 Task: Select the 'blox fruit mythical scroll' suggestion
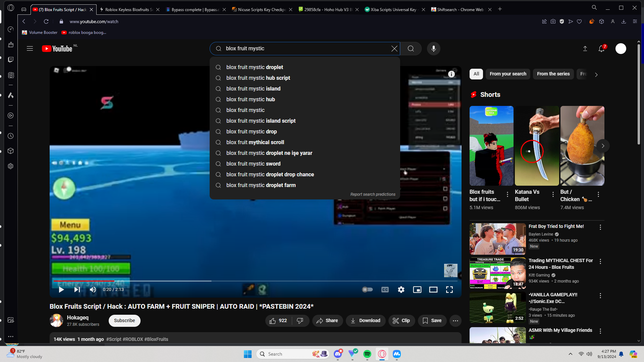point(305,142)
